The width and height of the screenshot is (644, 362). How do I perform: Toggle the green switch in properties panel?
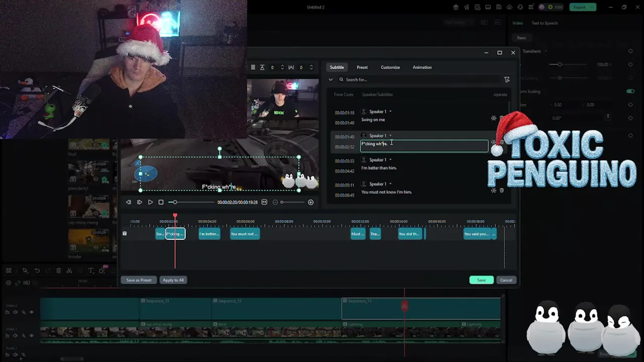pyautogui.click(x=630, y=92)
